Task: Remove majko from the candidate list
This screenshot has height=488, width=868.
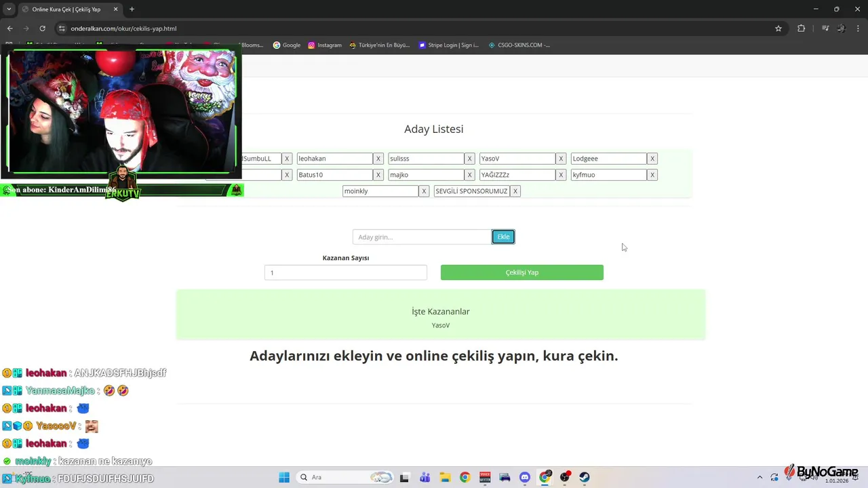Action: tap(469, 175)
